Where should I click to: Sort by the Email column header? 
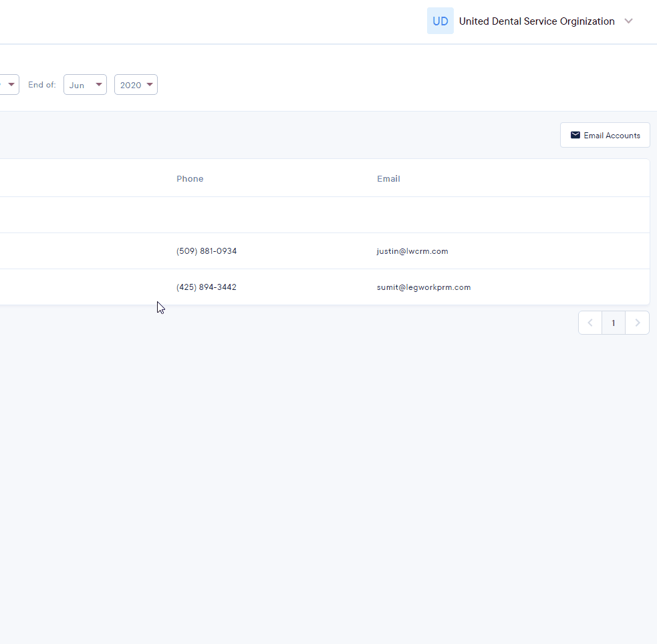point(388,179)
